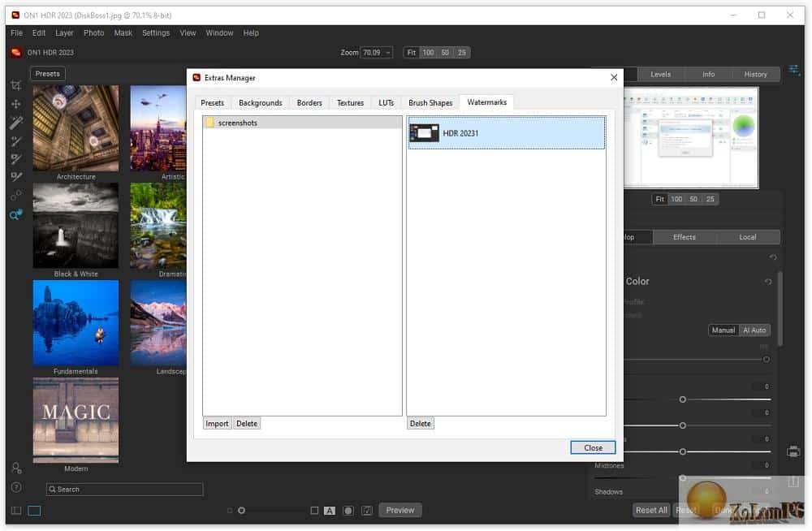Open the panel settings sliders icon
The width and height of the screenshot is (812, 531).
pyautogui.click(x=794, y=70)
